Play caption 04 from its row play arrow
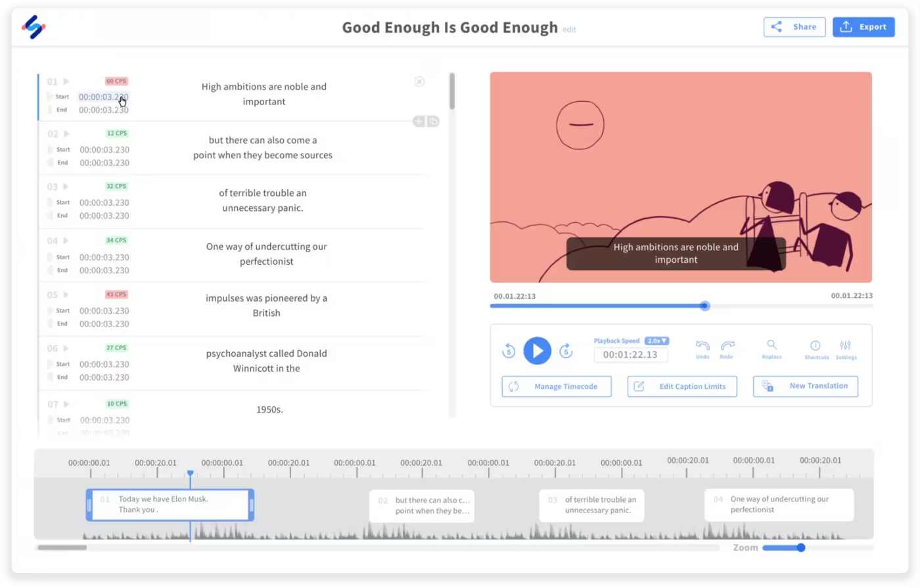920x588 pixels. coord(66,240)
